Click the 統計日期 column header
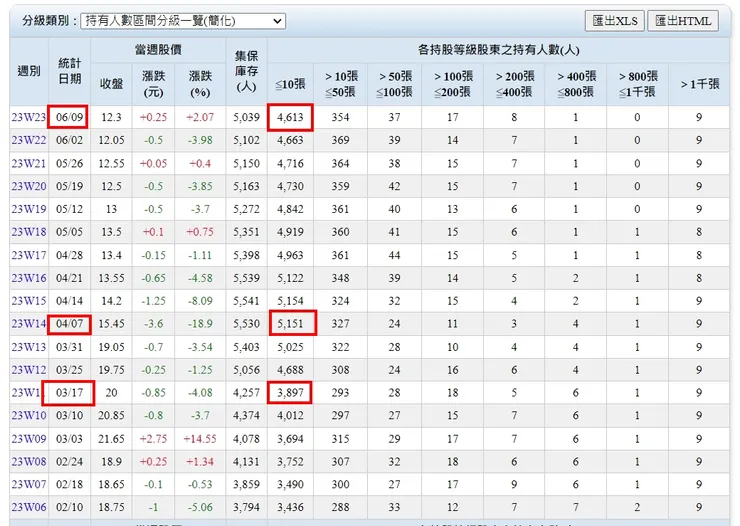Viewport: 740px width, 526px height. pos(69,71)
